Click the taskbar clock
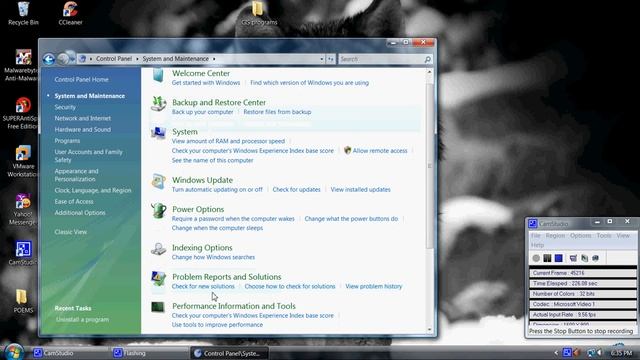 tap(622, 353)
